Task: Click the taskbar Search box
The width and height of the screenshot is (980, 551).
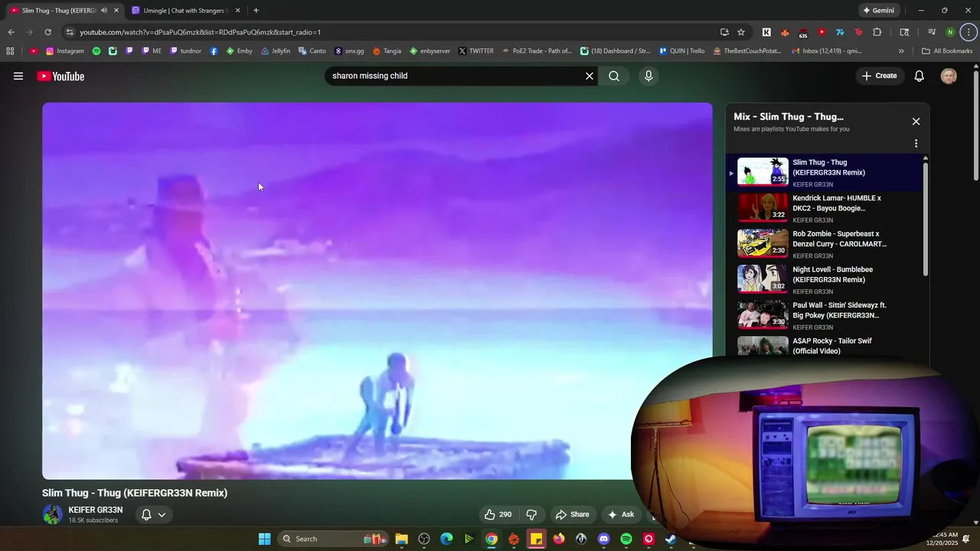Action: 333,539
